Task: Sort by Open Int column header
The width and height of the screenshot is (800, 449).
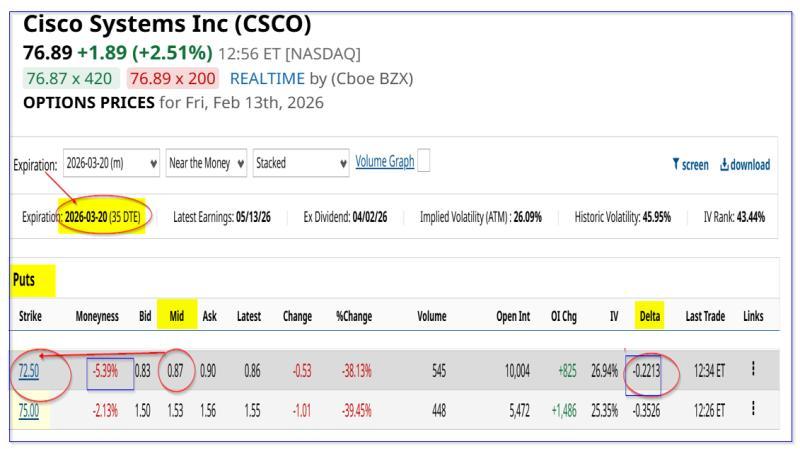Action: pos(513,316)
